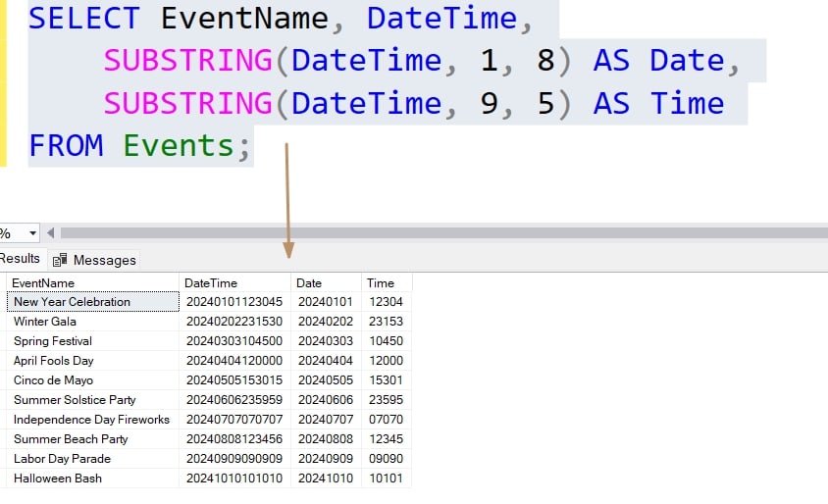The height and width of the screenshot is (504, 828).
Task: Click Time value 23153
Action: (x=386, y=322)
